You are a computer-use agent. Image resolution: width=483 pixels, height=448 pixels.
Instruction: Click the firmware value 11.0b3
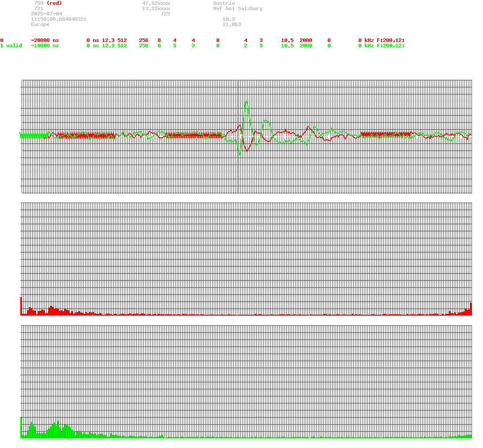tap(232, 24)
